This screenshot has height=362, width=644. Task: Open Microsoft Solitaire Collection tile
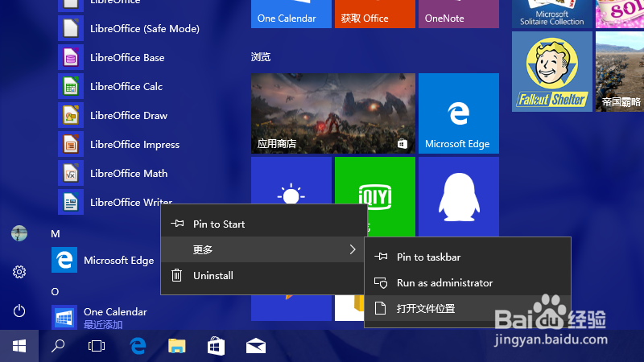[x=552, y=14]
